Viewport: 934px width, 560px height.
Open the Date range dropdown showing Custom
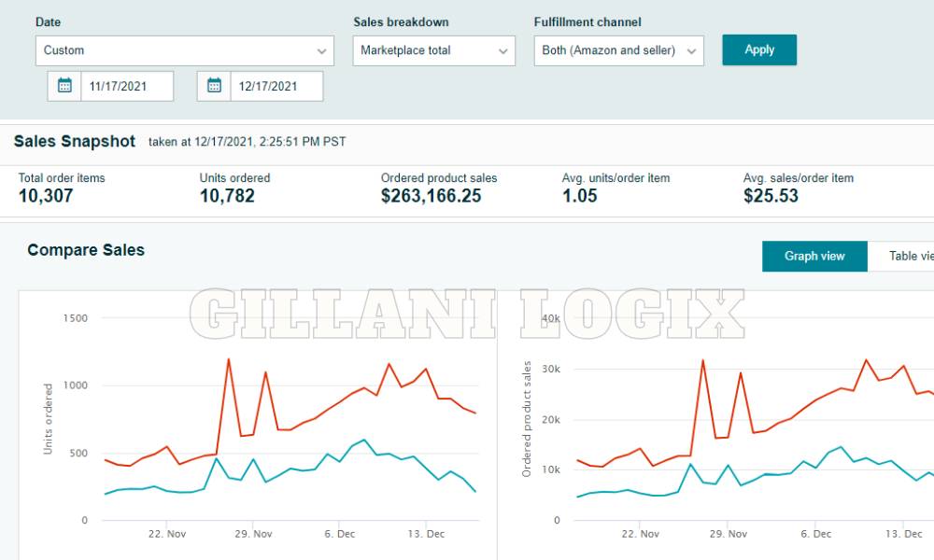click(x=184, y=50)
